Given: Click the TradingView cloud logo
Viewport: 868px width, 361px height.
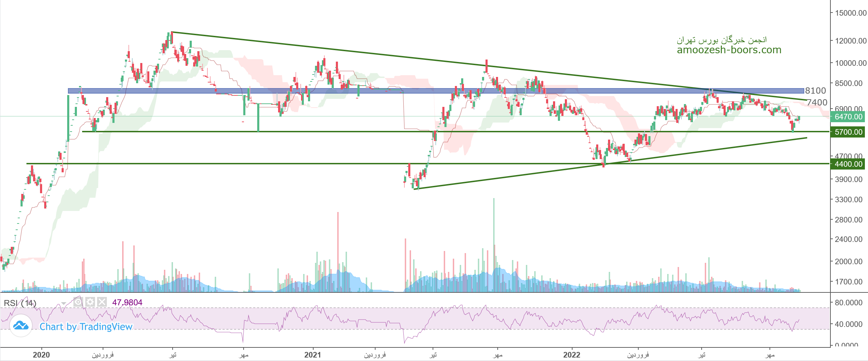Looking at the screenshot, I should click(x=21, y=326).
